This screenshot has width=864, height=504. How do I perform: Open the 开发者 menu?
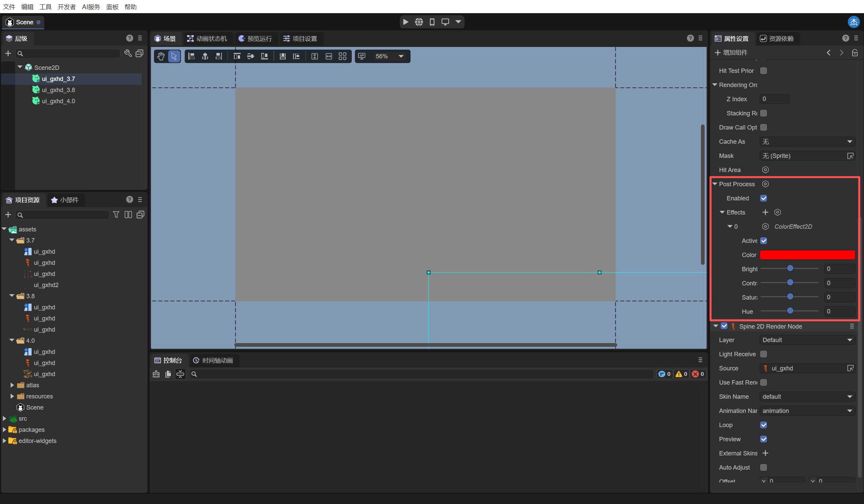(x=67, y=7)
